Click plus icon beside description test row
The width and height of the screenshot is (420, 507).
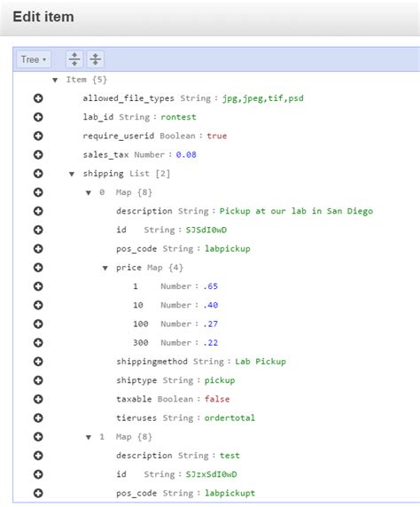tap(38, 456)
